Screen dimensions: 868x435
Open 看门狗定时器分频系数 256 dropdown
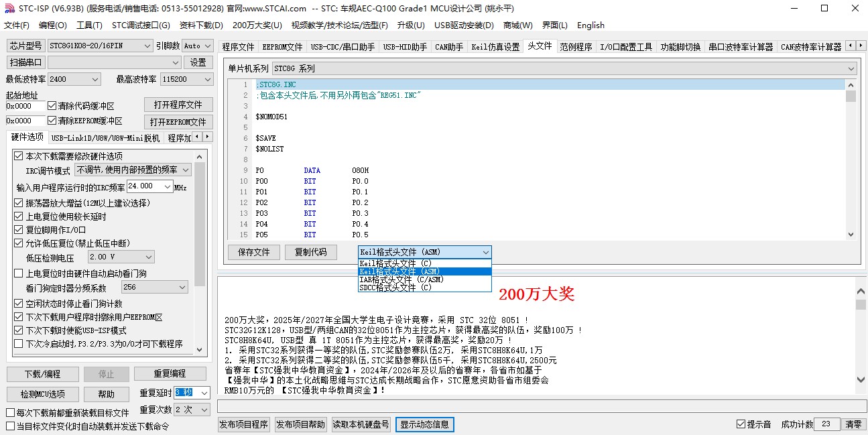[x=154, y=287]
